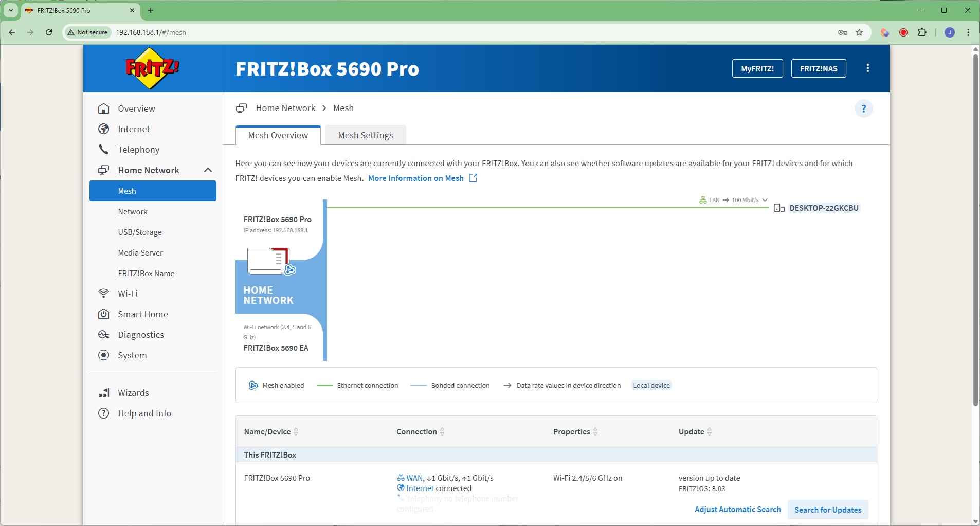980x526 pixels.
Task: Open the three-dot menu in FRITZ!Box header
Action: pyautogui.click(x=868, y=68)
